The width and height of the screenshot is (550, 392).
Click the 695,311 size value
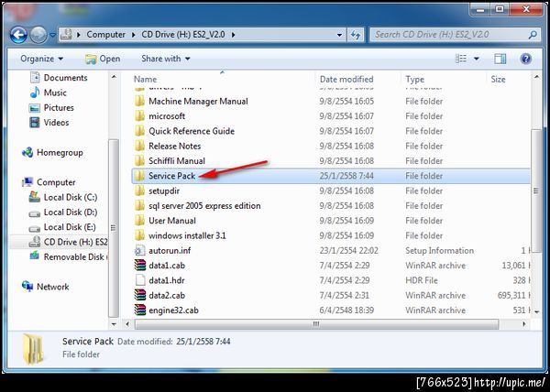click(512, 296)
